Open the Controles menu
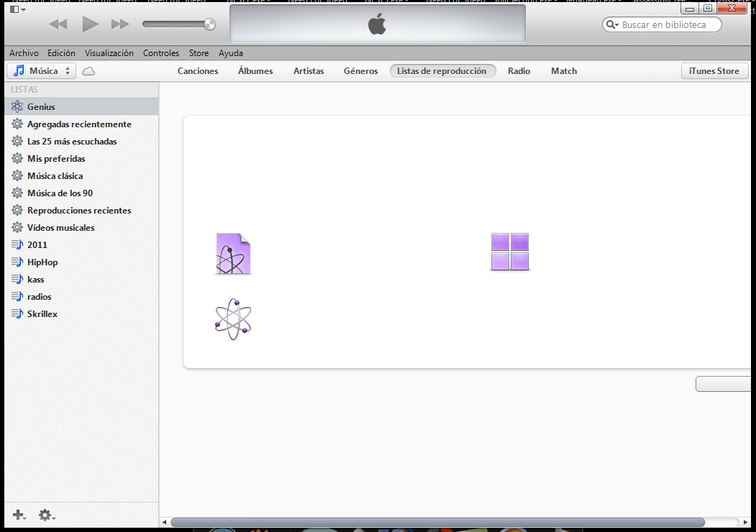The height and width of the screenshot is (532, 756). pyautogui.click(x=161, y=53)
